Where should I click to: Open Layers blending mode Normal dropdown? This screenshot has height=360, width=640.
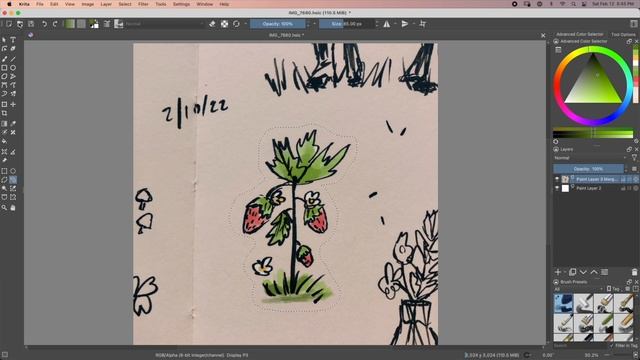(x=590, y=158)
